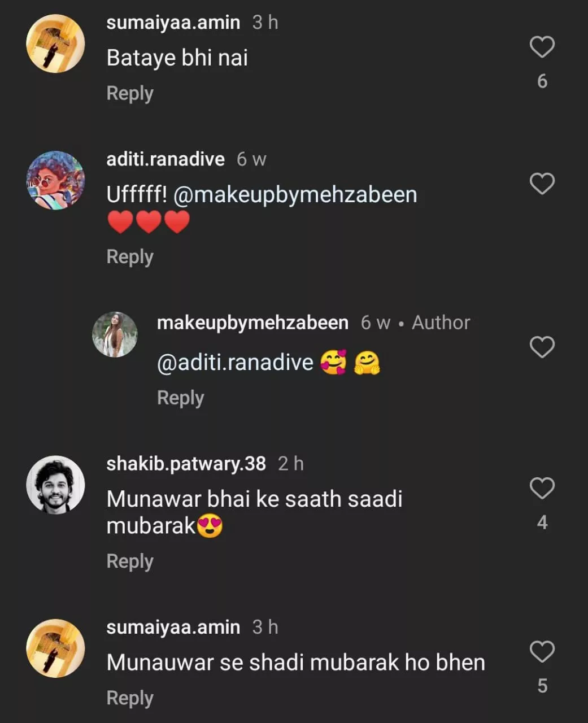Open the @makeupbymehzabeen mention link

point(295,195)
